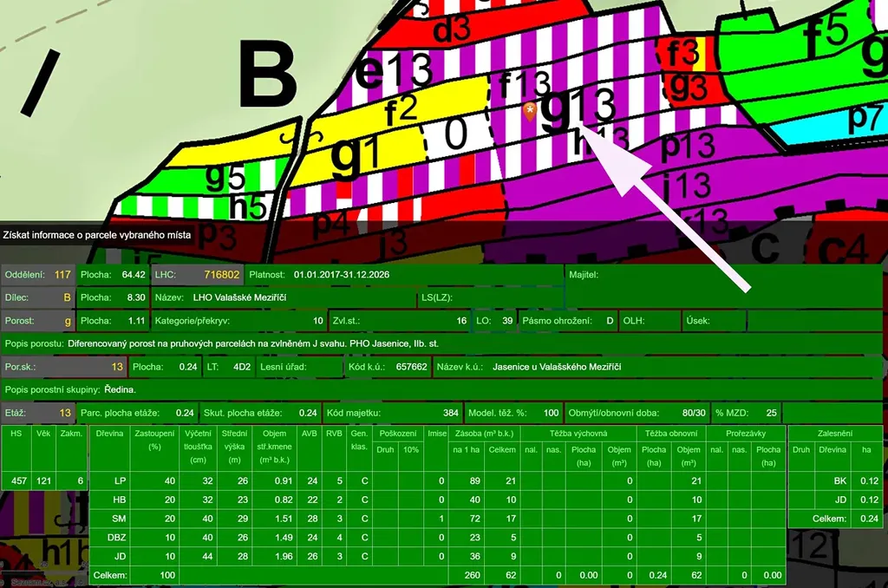Select the Etáž value 13 field
The height and width of the screenshot is (588, 888).
tap(65, 413)
